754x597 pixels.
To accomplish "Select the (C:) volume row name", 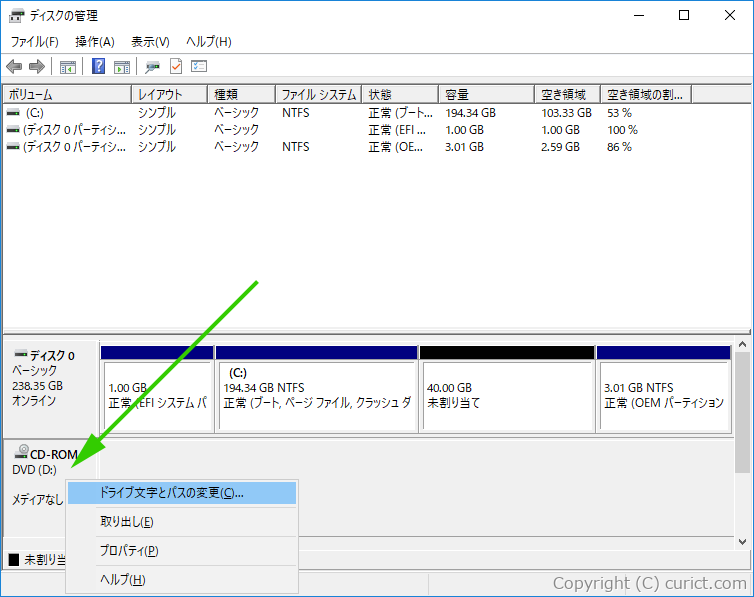I will [x=35, y=113].
